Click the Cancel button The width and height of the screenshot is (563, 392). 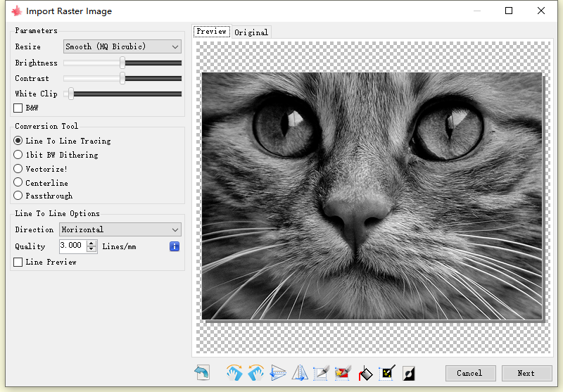470,373
